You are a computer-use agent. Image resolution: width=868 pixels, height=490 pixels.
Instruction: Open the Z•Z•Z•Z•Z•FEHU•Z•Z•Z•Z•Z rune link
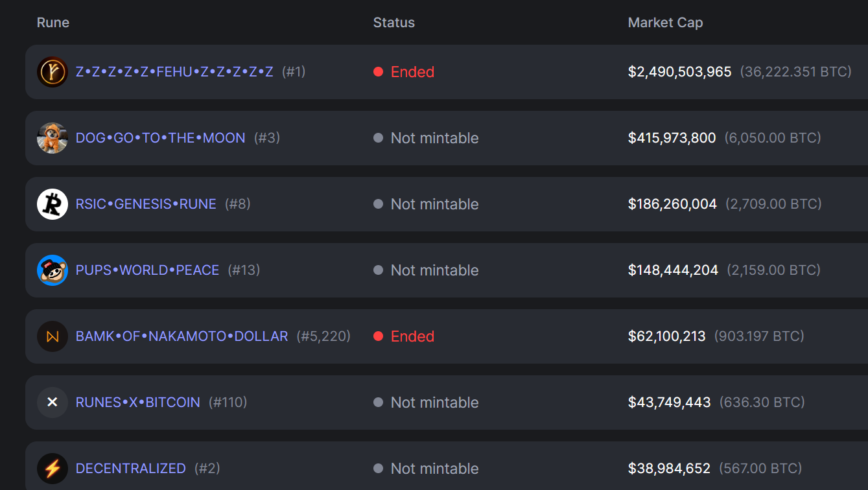174,72
